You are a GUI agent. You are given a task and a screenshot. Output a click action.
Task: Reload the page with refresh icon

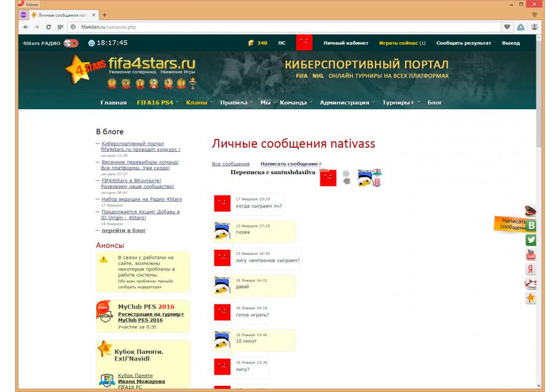click(x=49, y=27)
